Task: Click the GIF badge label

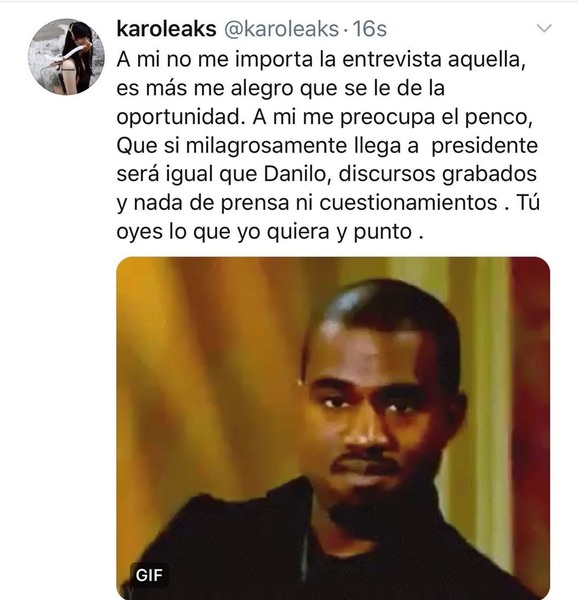Action: click(x=149, y=575)
